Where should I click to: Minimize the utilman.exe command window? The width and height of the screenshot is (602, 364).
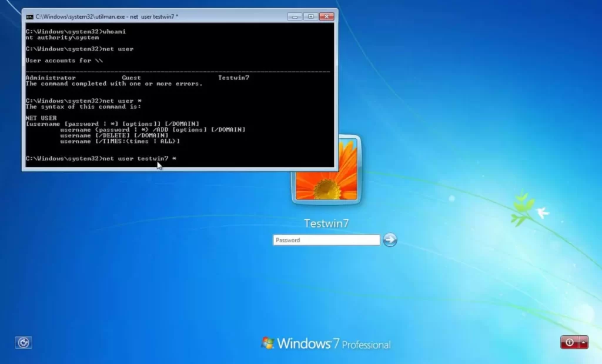tap(295, 16)
